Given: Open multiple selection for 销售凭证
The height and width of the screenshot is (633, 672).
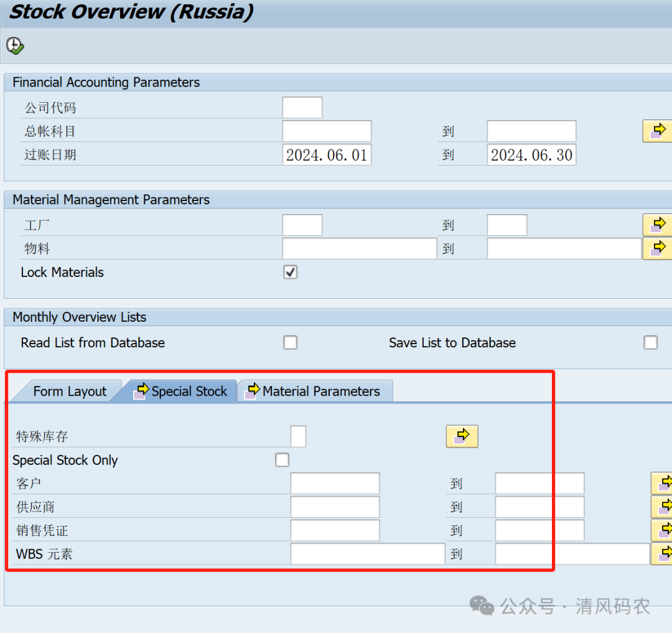Looking at the screenshot, I should pyautogui.click(x=662, y=530).
